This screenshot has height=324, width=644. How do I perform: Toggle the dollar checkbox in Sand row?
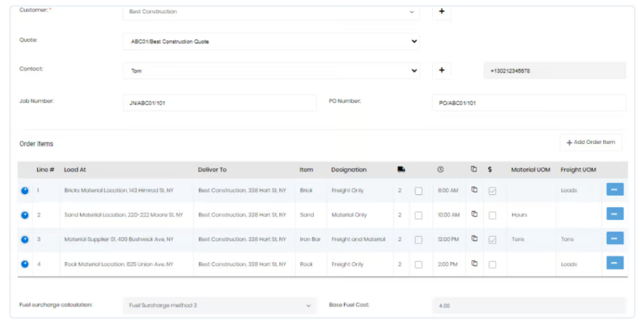[x=492, y=215]
